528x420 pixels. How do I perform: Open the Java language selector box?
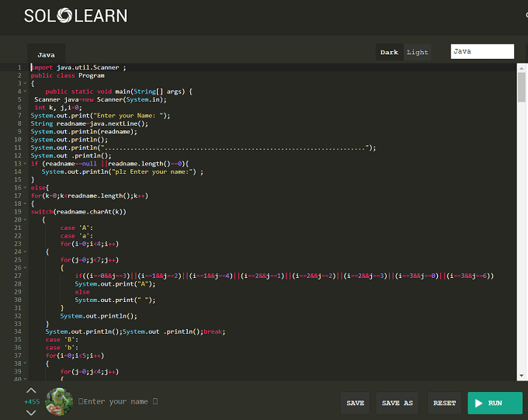482,51
